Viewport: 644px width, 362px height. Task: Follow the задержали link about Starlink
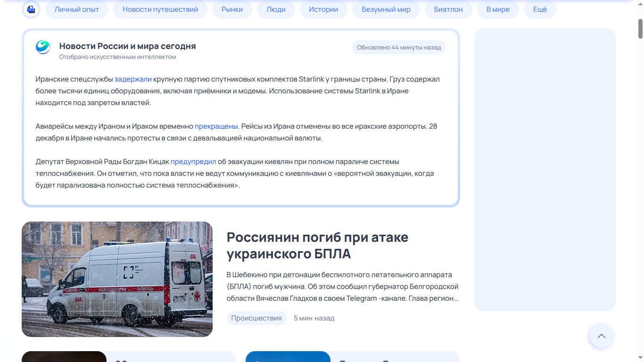(133, 79)
